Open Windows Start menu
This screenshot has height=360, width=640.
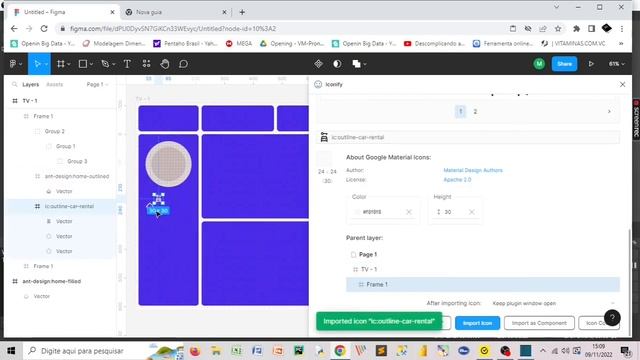11,351
